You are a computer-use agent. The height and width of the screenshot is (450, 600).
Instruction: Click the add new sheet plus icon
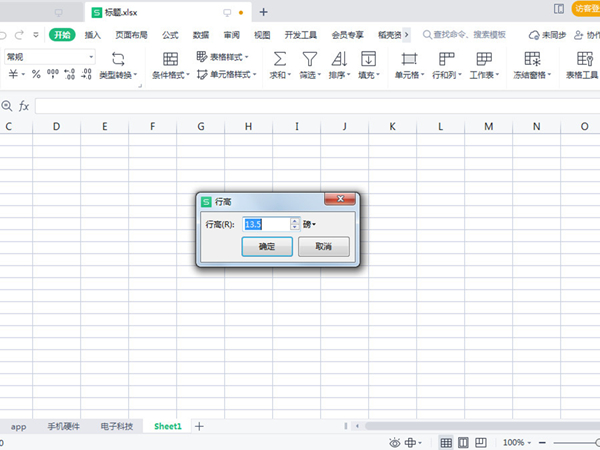click(199, 426)
